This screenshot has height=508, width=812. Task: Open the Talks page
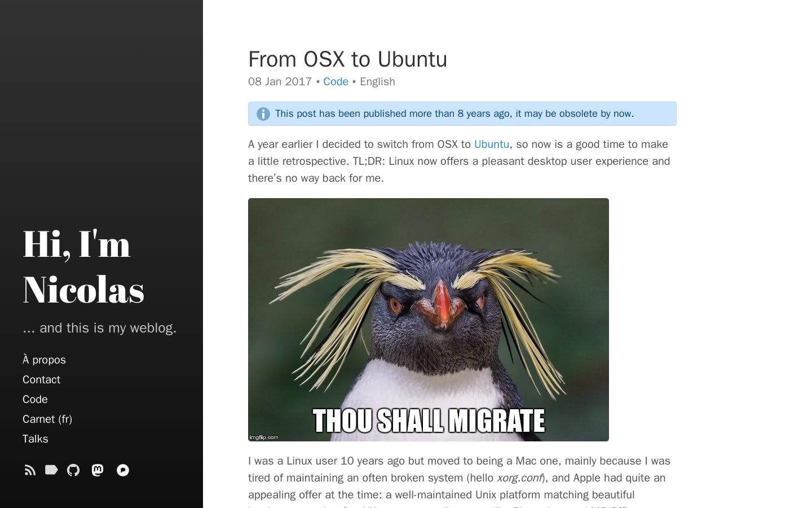pyautogui.click(x=35, y=439)
